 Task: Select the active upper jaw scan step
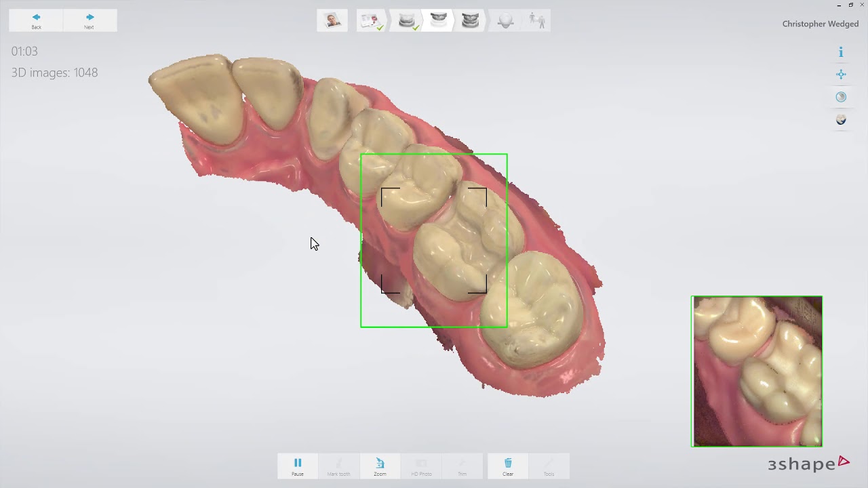coord(439,20)
